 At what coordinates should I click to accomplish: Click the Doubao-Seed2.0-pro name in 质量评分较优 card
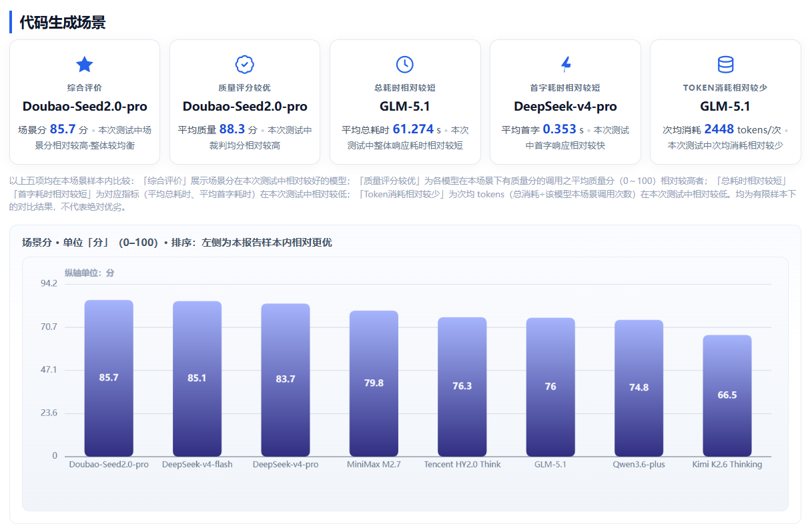tap(245, 107)
